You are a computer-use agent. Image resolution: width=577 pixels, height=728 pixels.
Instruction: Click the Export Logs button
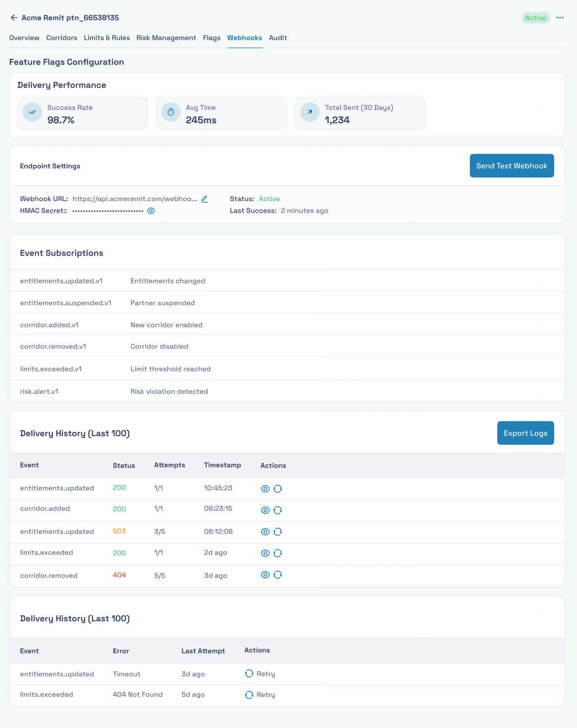tap(525, 433)
